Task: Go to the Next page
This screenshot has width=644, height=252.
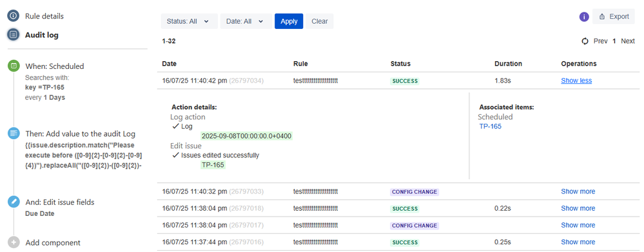Action: tap(628, 41)
